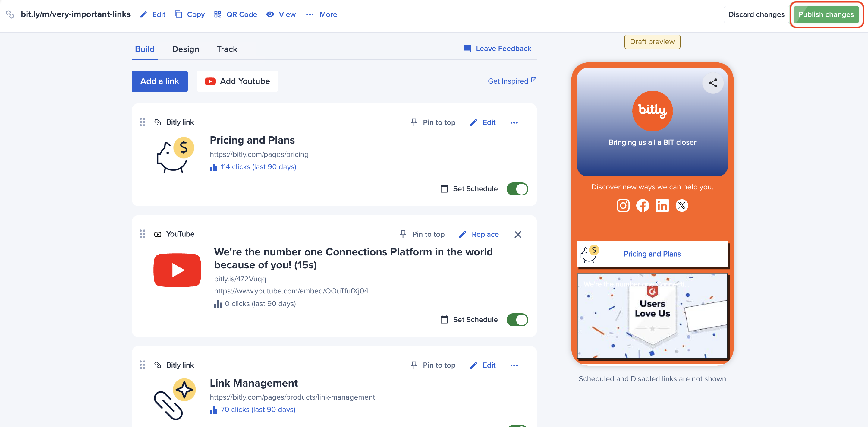Grab the drag handle of the YouTube card

[142, 234]
